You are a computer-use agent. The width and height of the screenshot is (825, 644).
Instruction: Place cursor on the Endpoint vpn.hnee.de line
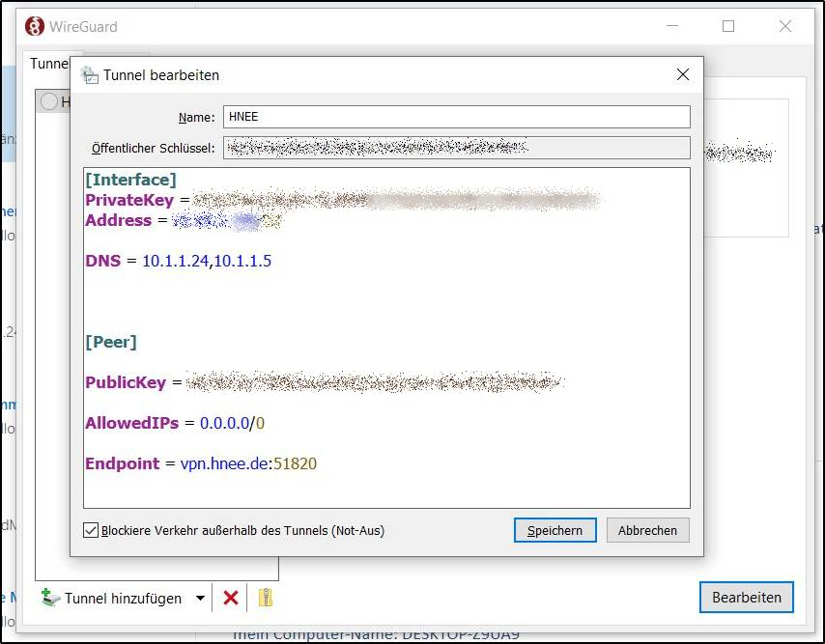coord(247,463)
